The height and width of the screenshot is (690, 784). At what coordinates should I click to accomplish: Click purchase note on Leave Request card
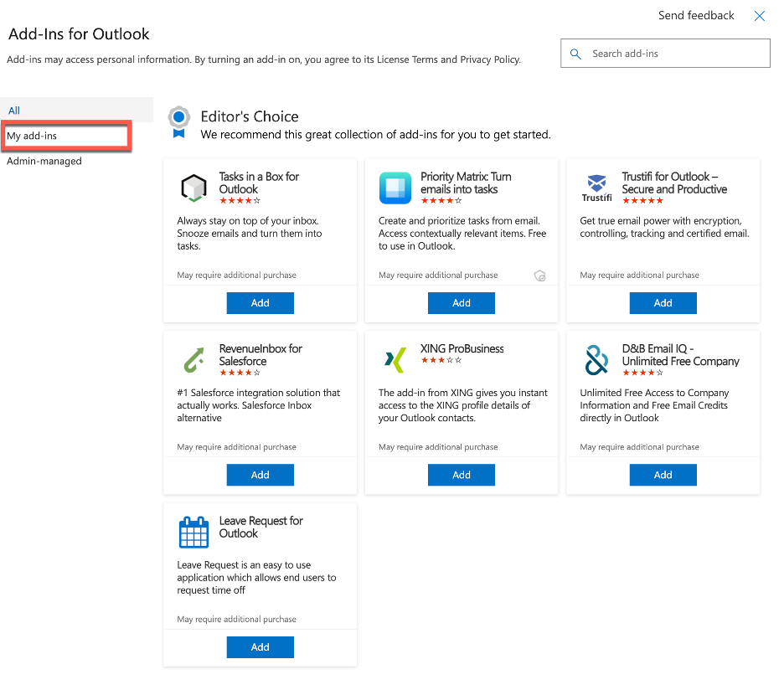click(236, 619)
